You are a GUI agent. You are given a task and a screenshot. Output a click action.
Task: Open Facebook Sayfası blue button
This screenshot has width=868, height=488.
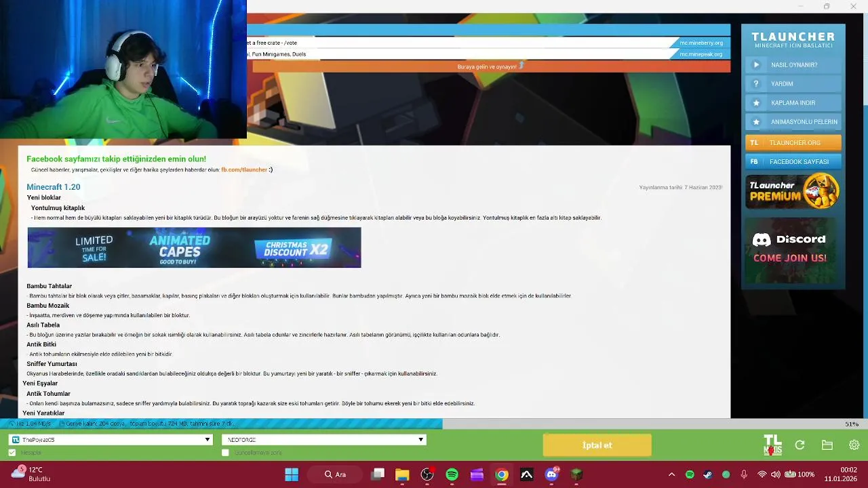pos(793,162)
